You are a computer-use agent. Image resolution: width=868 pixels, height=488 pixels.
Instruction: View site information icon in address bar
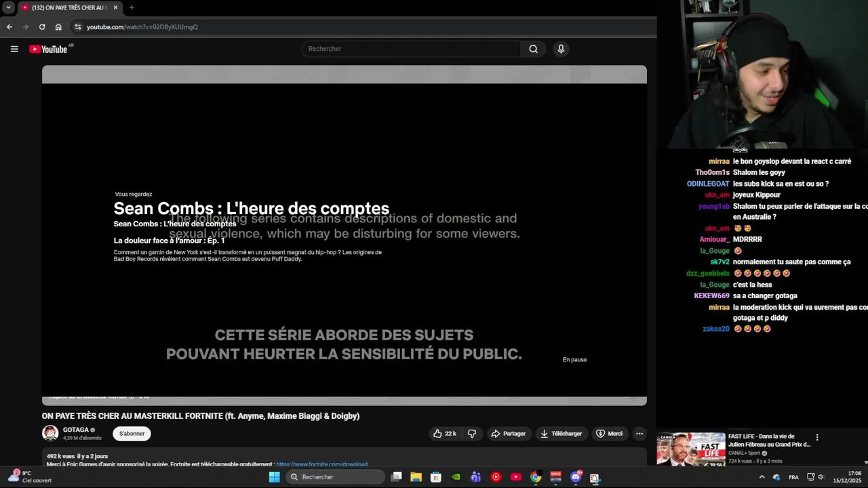78,27
